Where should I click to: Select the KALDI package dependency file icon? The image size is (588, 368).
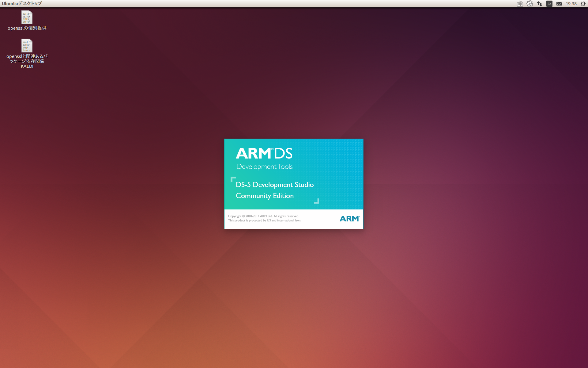coord(27,46)
